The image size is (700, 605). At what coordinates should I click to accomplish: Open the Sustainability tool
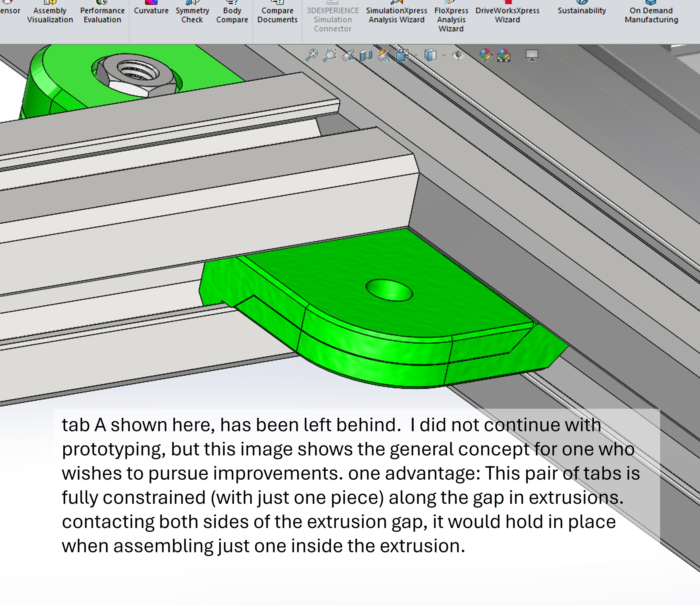click(x=581, y=10)
